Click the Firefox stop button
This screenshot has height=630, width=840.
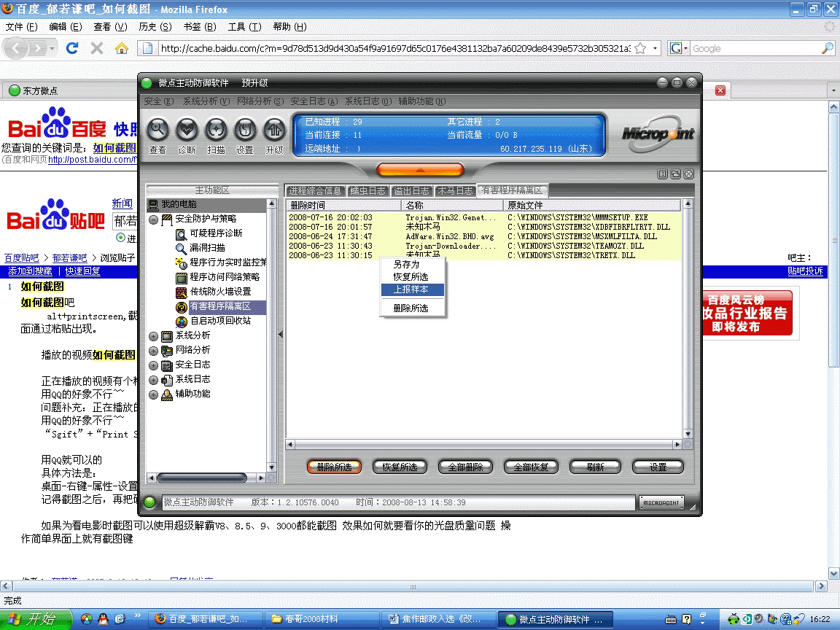click(97, 48)
